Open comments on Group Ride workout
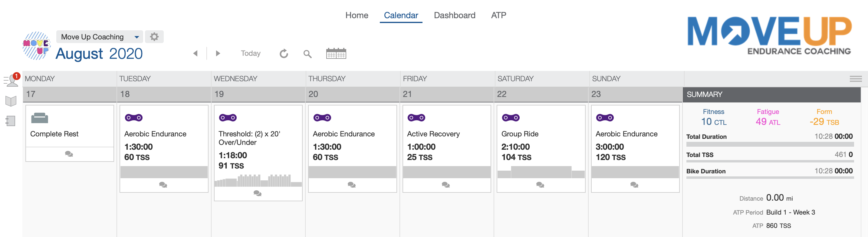The image size is (868, 237). click(540, 185)
